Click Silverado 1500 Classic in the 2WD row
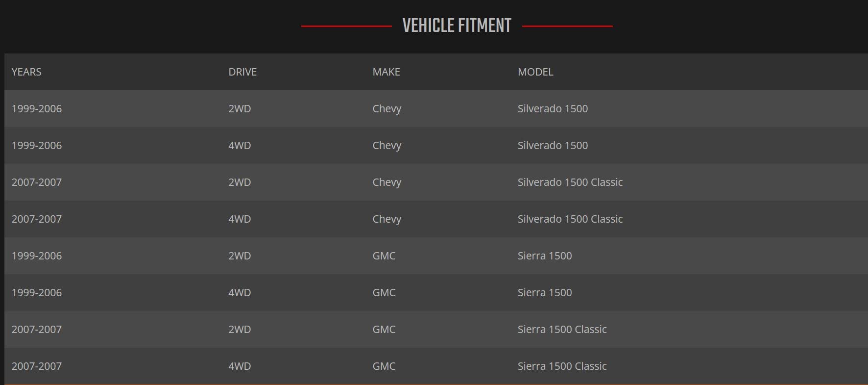868x385 pixels. (570, 182)
